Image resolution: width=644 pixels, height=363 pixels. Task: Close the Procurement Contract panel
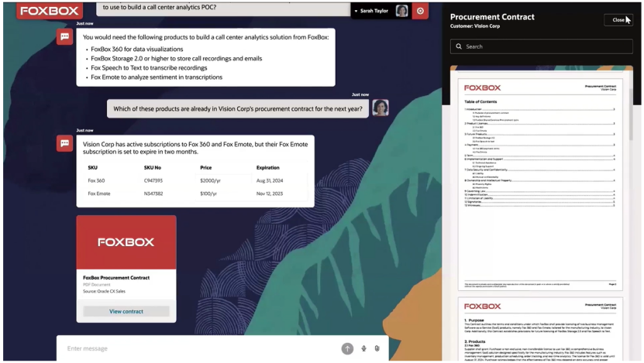coord(618,19)
